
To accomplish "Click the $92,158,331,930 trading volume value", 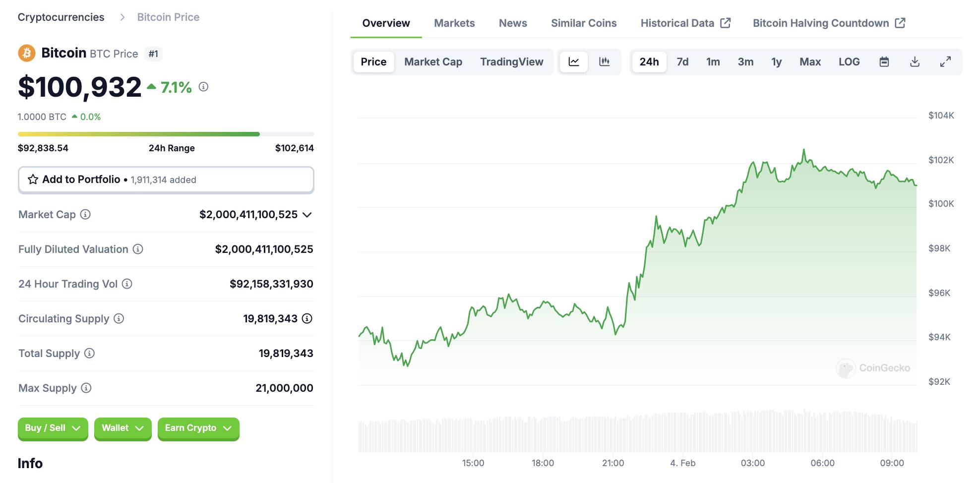I will pyautogui.click(x=271, y=284).
